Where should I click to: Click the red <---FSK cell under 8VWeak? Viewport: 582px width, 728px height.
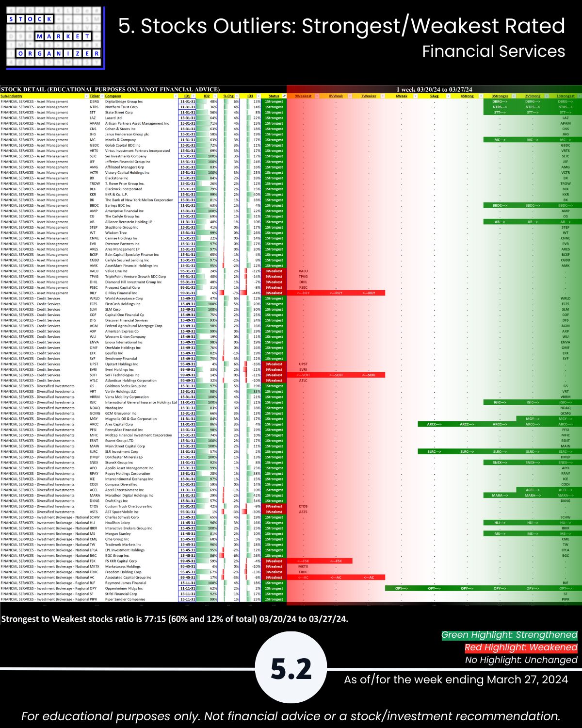(x=336, y=561)
